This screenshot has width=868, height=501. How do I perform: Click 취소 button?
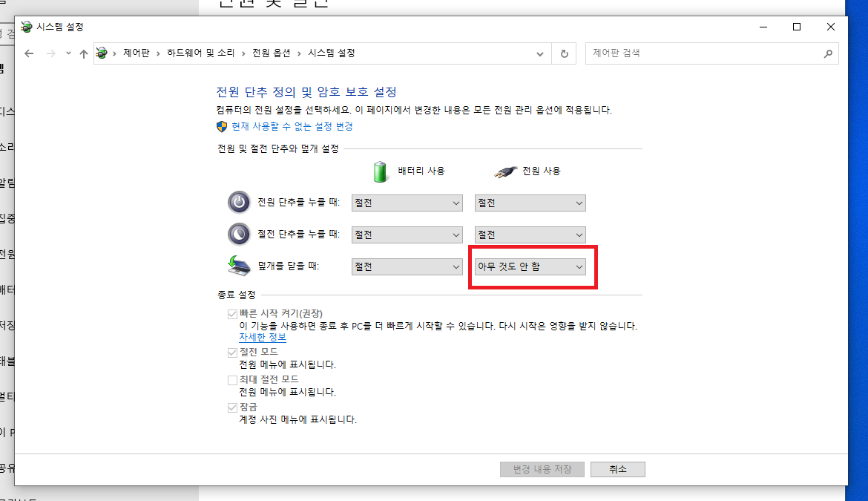tap(618, 469)
